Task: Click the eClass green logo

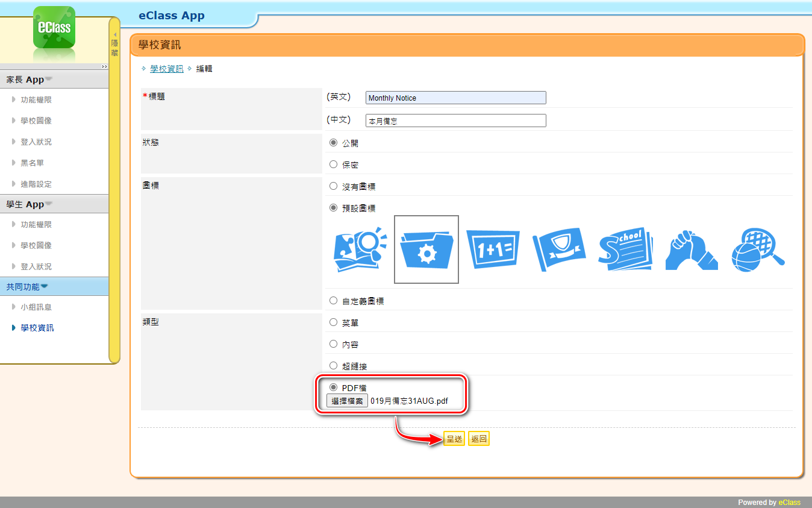Action: pos(54,28)
